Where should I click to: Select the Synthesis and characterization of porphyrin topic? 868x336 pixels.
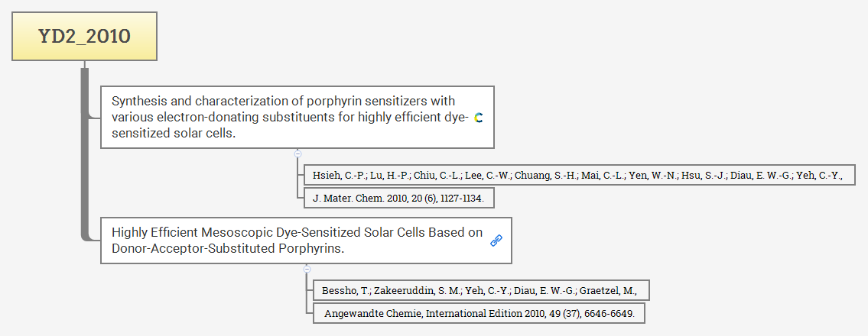coord(291,117)
